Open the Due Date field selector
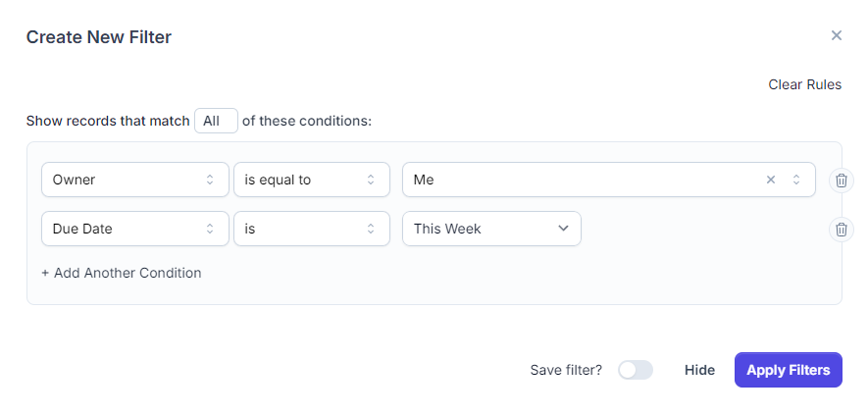 135,229
